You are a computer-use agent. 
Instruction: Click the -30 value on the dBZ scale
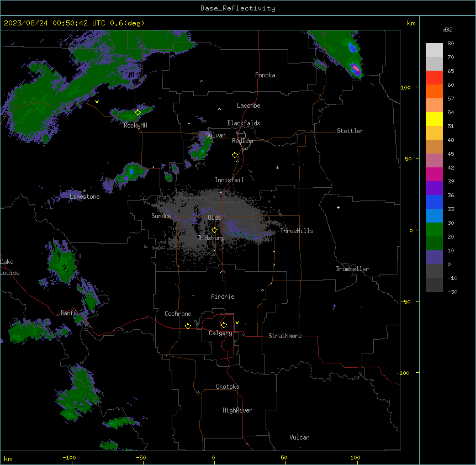(452, 292)
